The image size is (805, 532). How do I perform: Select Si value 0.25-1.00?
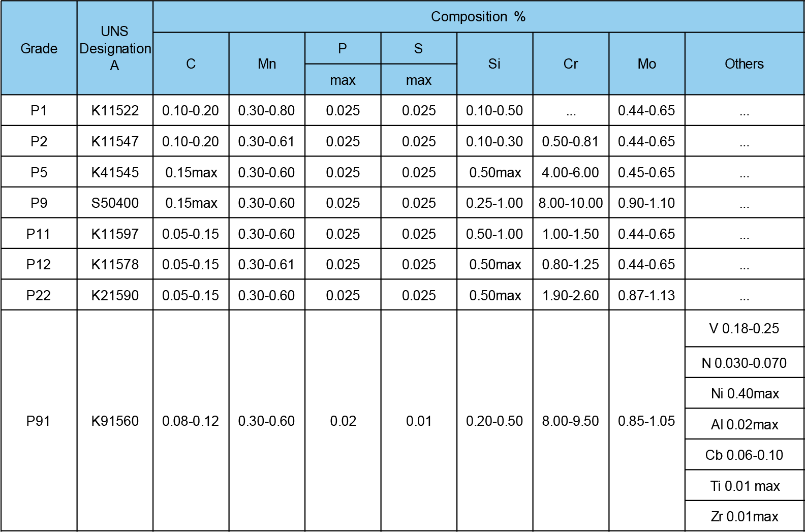pyautogui.click(x=494, y=203)
